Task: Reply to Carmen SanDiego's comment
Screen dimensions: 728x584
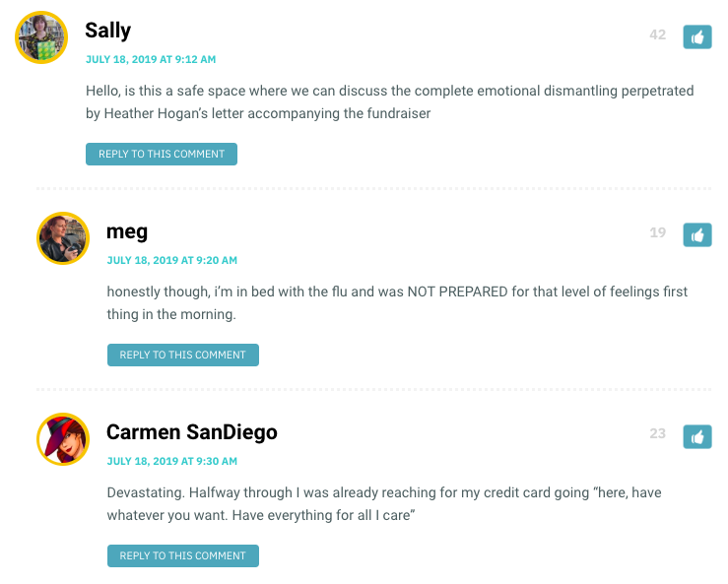Action: point(183,555)
